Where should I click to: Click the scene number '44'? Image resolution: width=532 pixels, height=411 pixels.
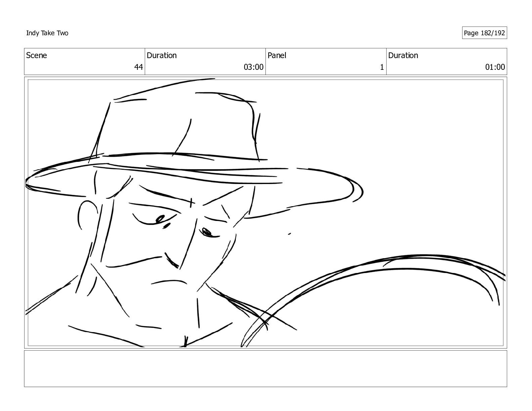[x=139, y=67]
